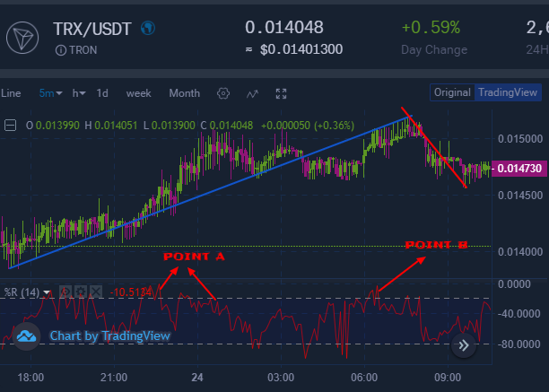The width and height of the screenshot is (549, 392).
Task: Click the 0.014048 last price
Action: [x=284, y=28]
